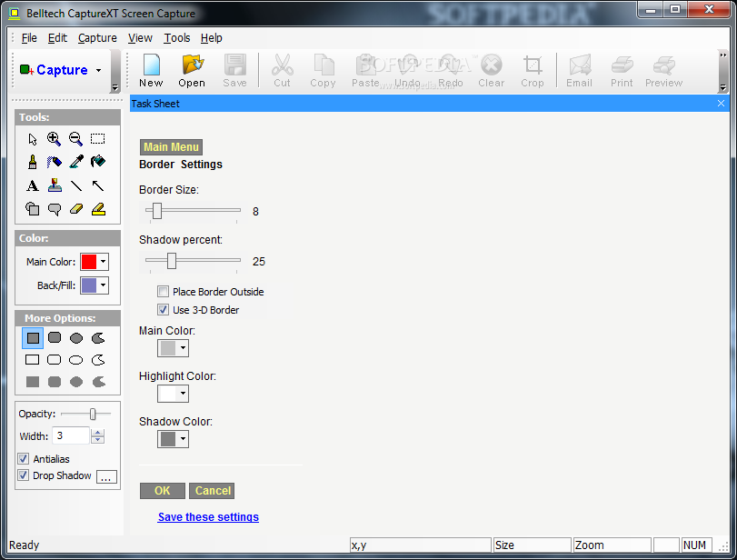This screenshot has width=737, height=560.
Task: Expand the Capture button dropdown arrow
Action: click(x=98, y=71)
